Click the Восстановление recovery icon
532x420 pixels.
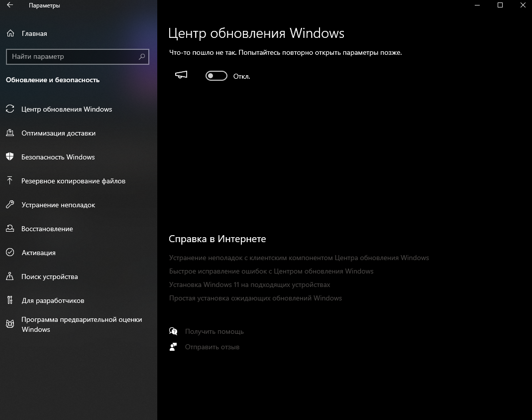pos(10,228)
